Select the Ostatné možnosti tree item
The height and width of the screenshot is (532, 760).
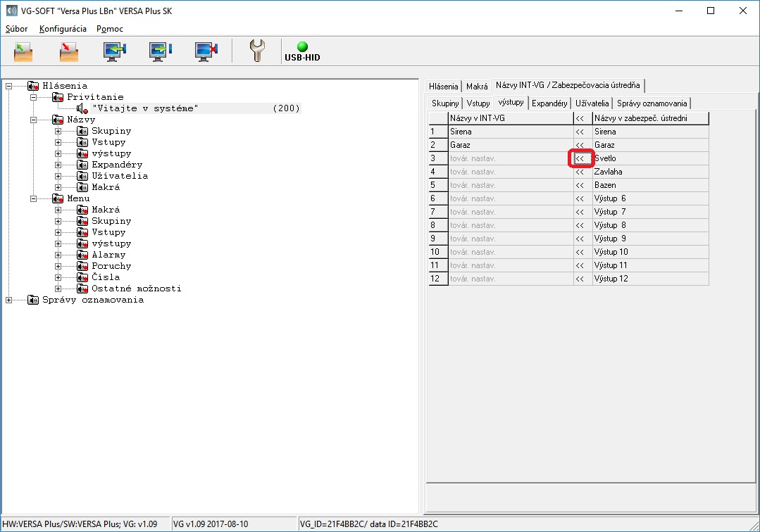pos(136,289)
